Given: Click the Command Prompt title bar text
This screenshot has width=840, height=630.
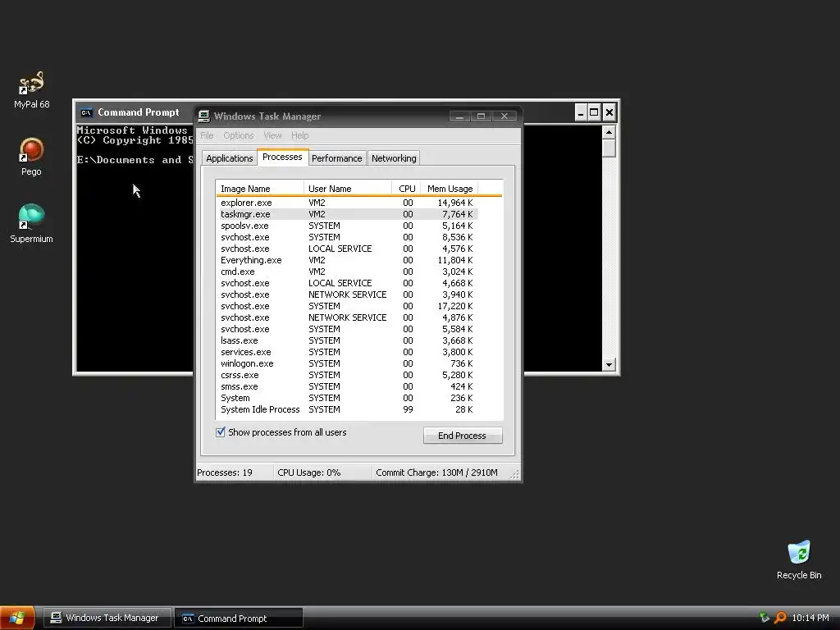Looking at the screenshot, I should 138,112.
